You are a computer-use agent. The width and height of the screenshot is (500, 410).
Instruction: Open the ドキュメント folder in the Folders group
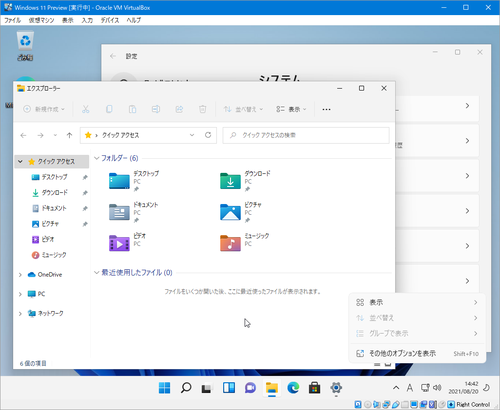[134, 212]
